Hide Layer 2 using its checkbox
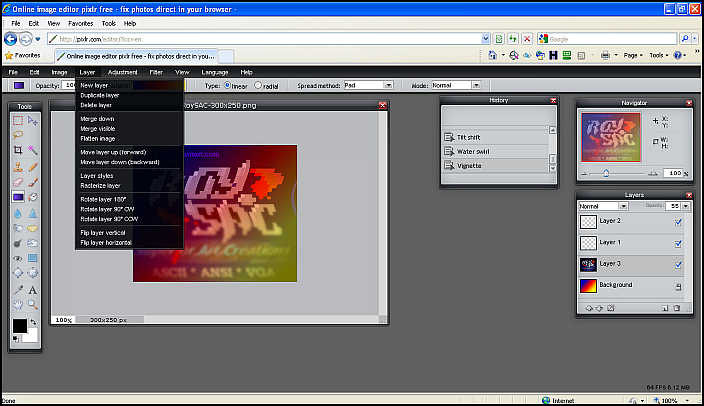 pyautogui.click(x=678, y=222)
